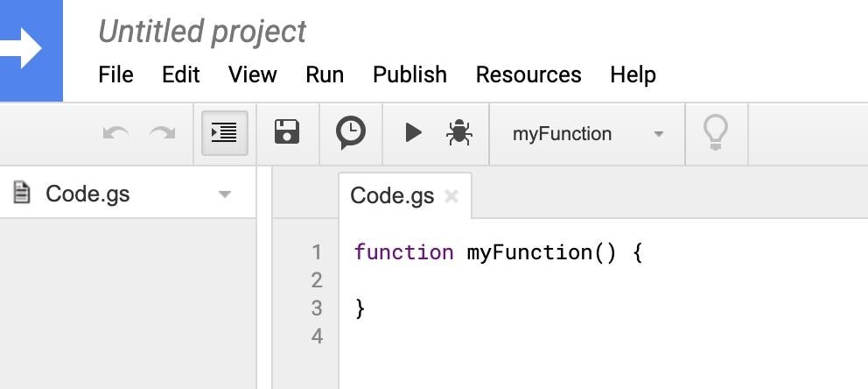
Task: Open the File menu
Action: click(x=115, y=74)
